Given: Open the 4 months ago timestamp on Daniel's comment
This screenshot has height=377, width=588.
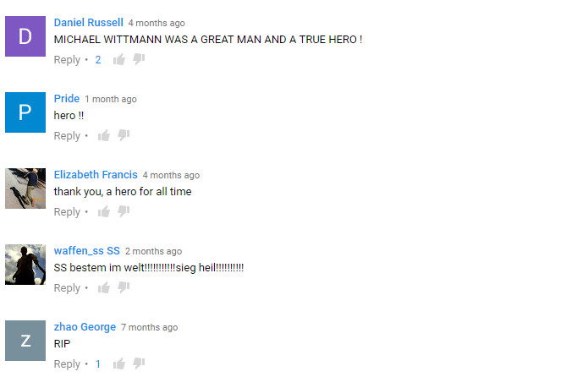Looking at the screenshot, I should (x=157, y=23).
